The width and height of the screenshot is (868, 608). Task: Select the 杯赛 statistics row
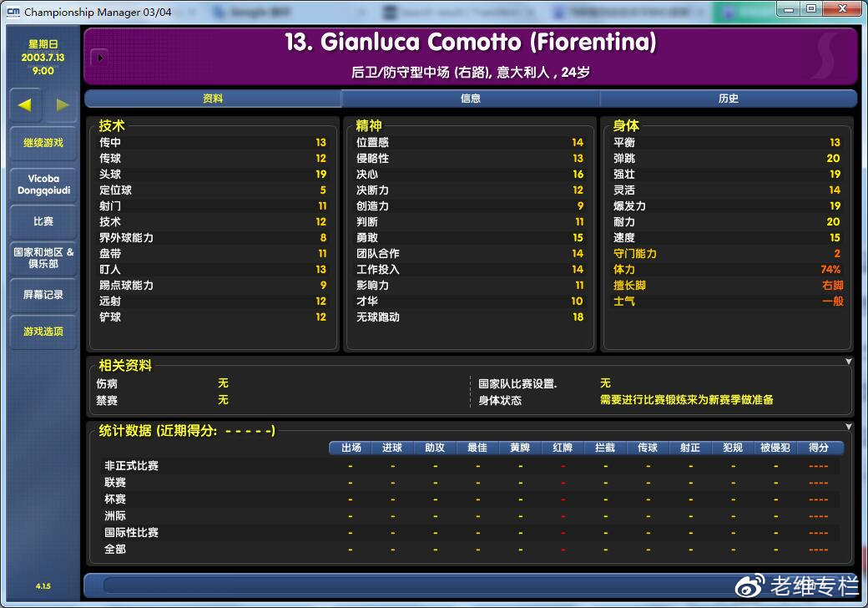coord(471,499)
